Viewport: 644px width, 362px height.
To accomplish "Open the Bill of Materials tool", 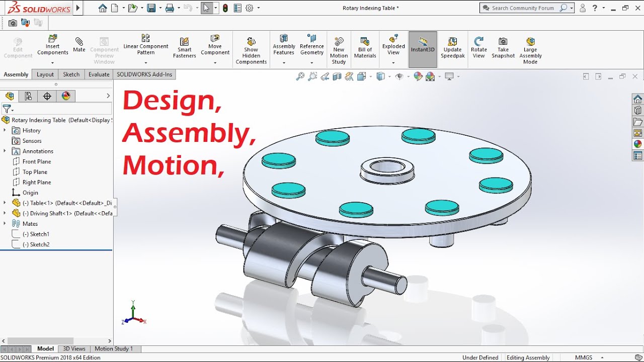I will pos(365,48).
